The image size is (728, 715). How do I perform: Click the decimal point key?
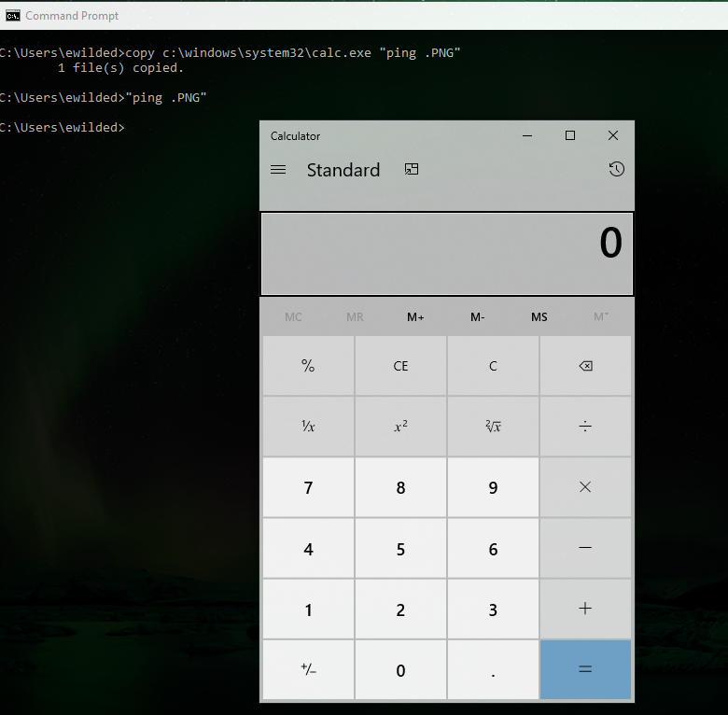tap(493, 669)
